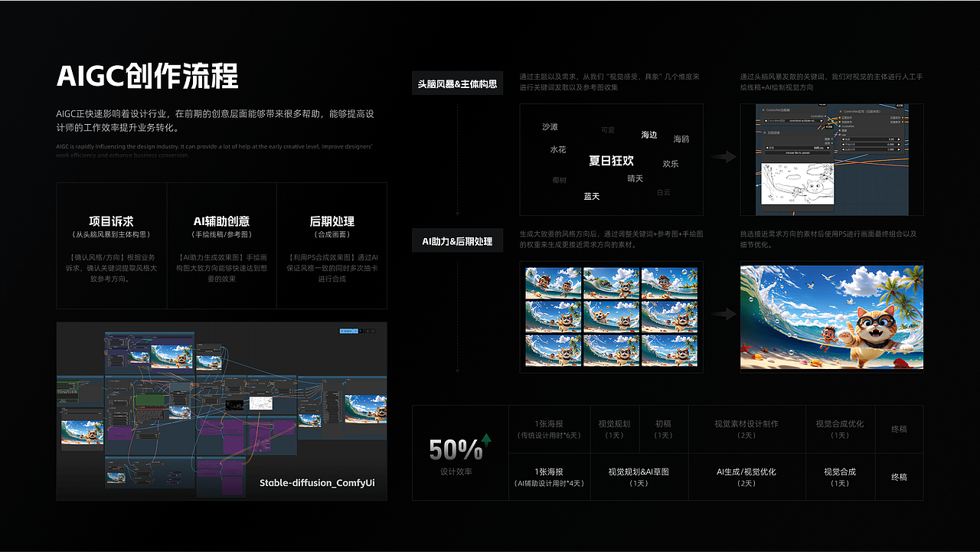The width and height of the screenshot is (980, 552).
Task: Click the center image in nine-image grid
Action: pos(611,316)
